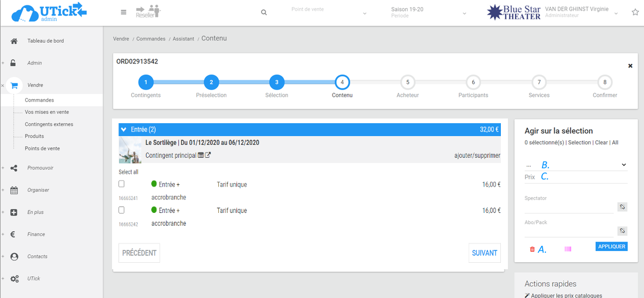Click the SUIVANT button
Screen dimensions: 644x298
(x=484, y=253)
